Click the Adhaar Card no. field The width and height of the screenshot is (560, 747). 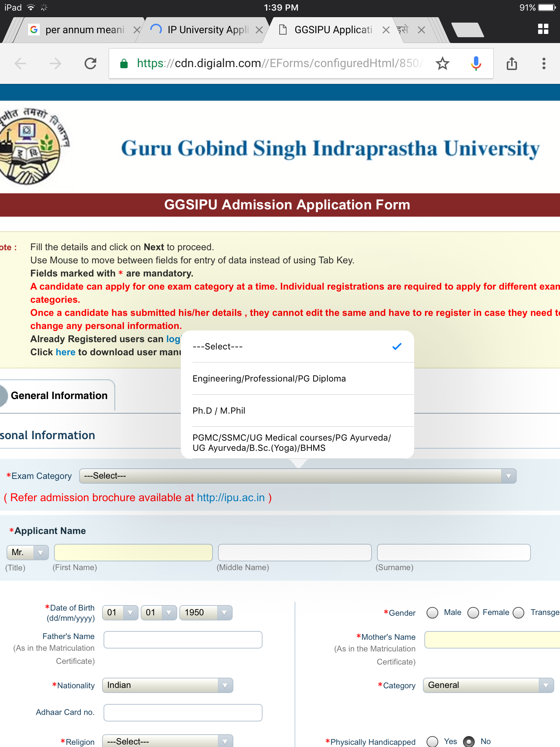183,713
